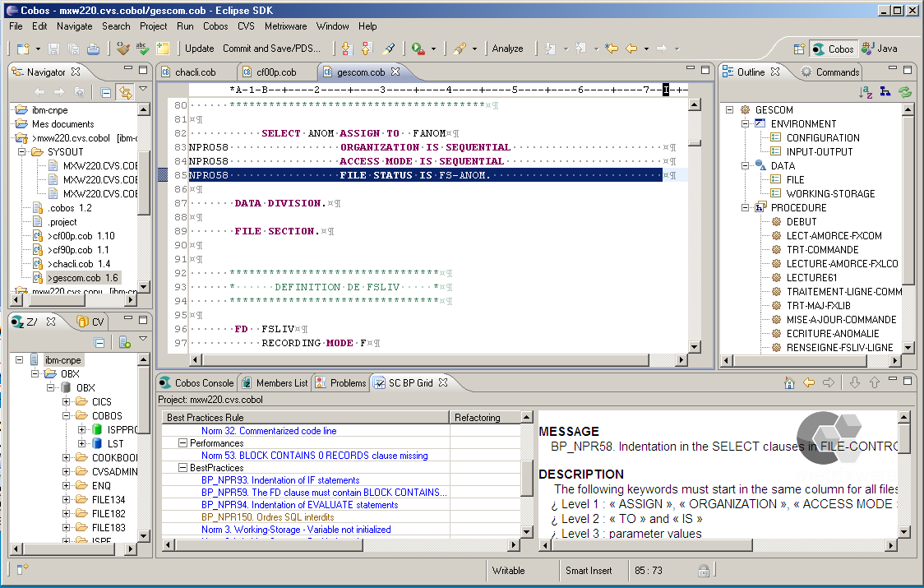Switch to the Java perspective
This screenshot has width=924, height=588.
880,49
